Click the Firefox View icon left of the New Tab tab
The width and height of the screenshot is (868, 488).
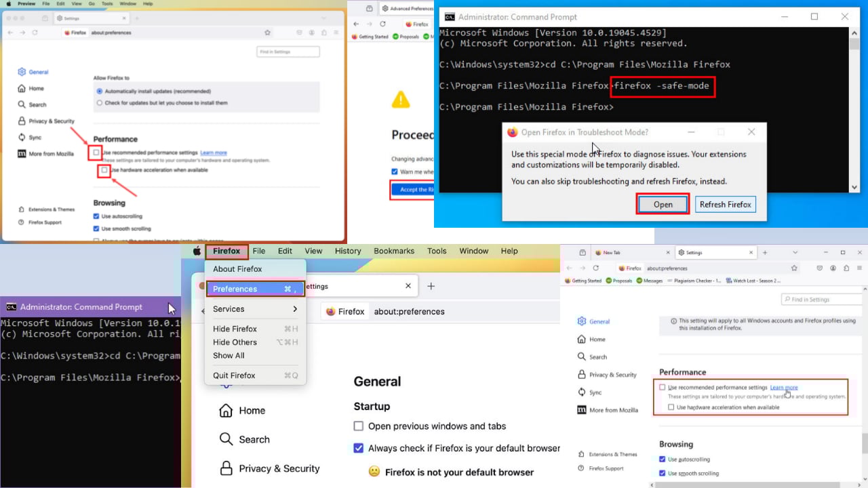(583, 252)
